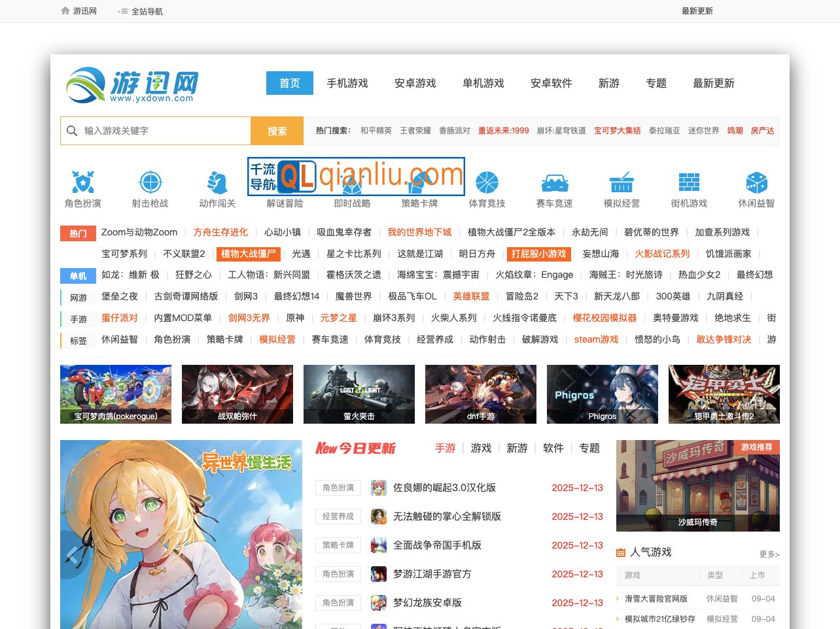
Task: Click the orange 搜索 search button
Action: (x=276, y=131)
